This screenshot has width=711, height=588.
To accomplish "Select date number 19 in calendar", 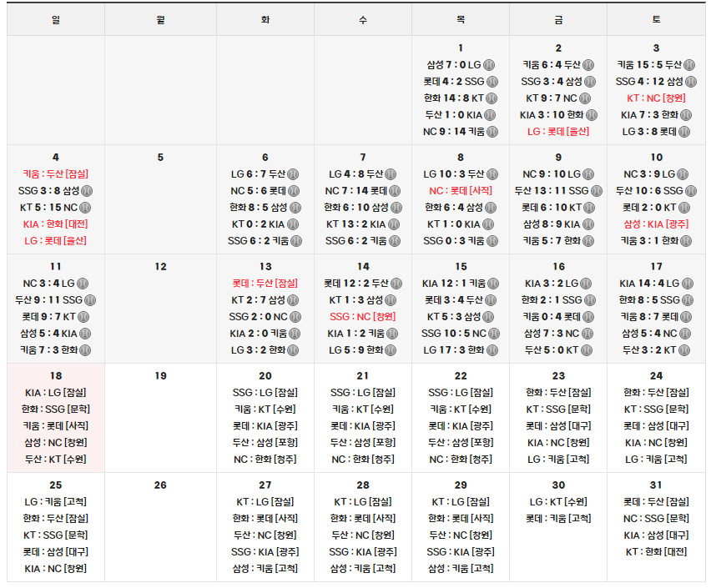I will pyautogui.click(x=160, y=376).
